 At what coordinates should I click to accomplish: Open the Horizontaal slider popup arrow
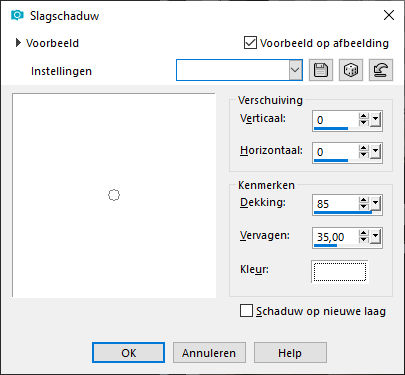tap(375, 152)
